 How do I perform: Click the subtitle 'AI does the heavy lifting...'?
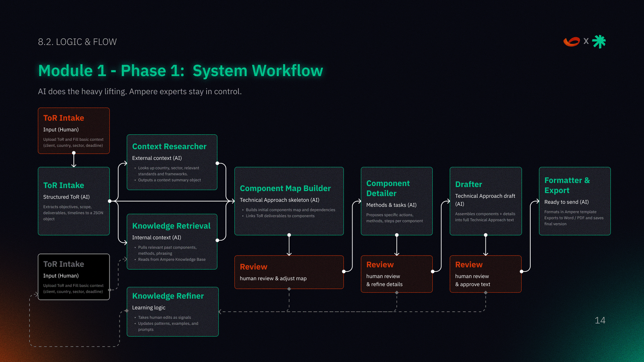click(140, 91)
